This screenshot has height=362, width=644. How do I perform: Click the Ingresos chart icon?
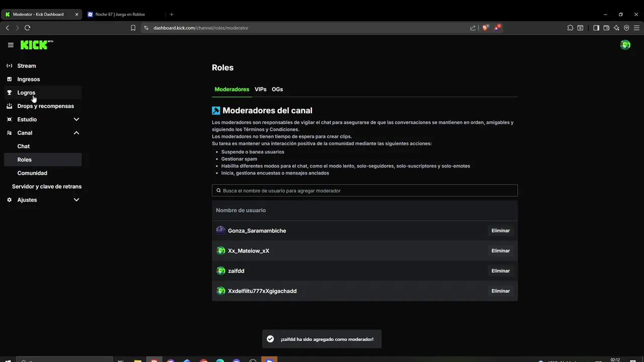9,79
